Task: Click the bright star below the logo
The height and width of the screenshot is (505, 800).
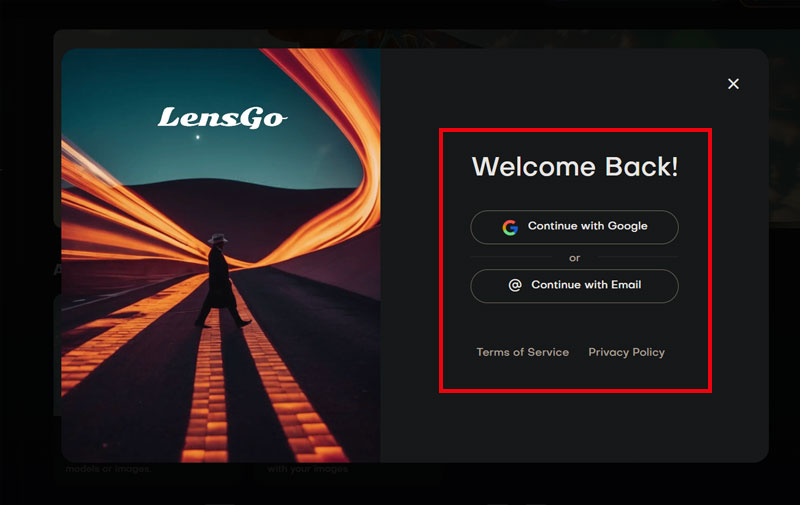Action: coord(198,137)
